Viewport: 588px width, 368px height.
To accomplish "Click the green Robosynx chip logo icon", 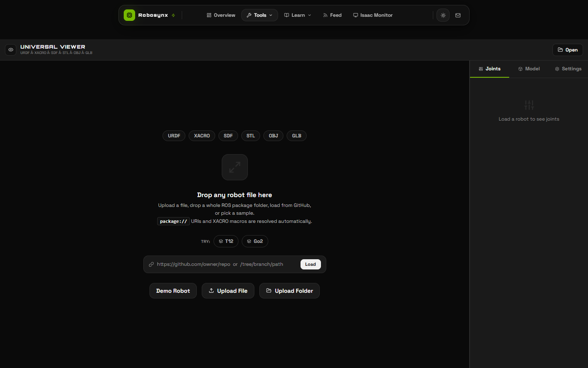I will click(x=129, y=15).
